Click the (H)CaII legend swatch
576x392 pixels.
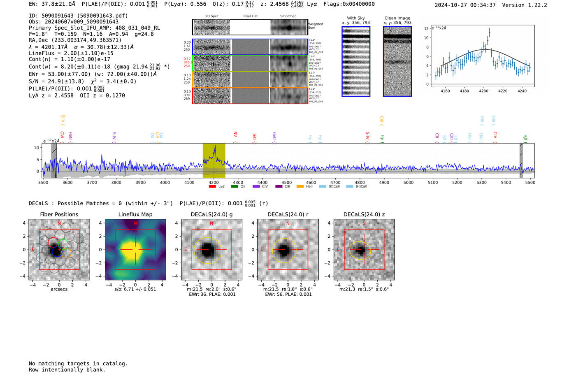coord(350,186)
